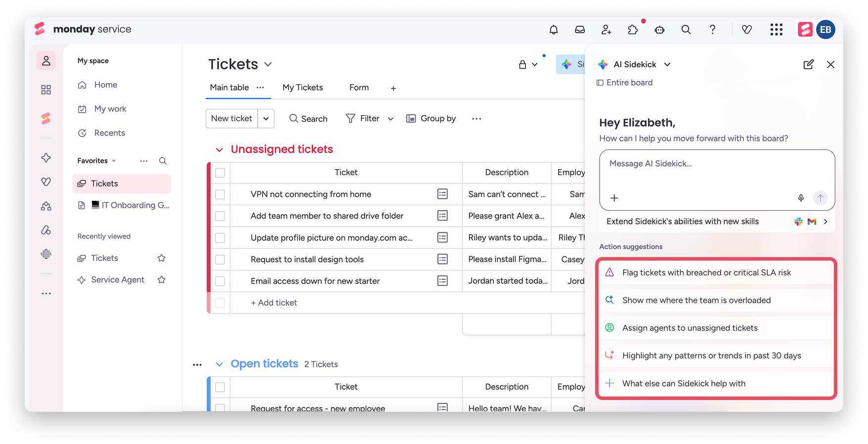Switch to the Main table tab
The width and height of the screenshot is (868, 444).
(229, 88)
